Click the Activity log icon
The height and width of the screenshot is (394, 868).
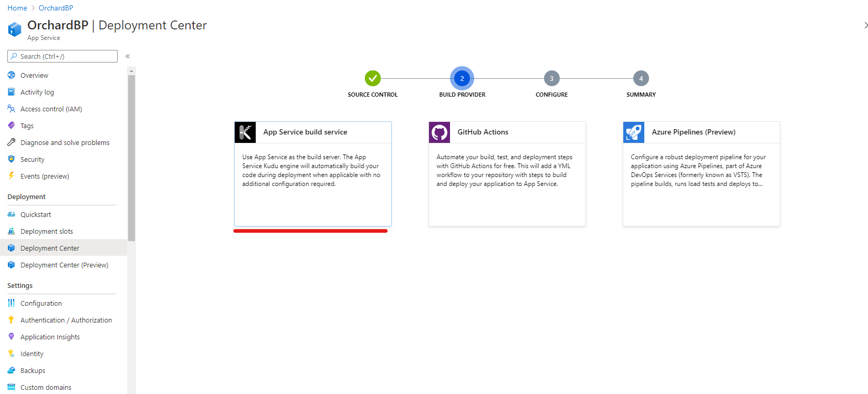click(x=11, y=92)
